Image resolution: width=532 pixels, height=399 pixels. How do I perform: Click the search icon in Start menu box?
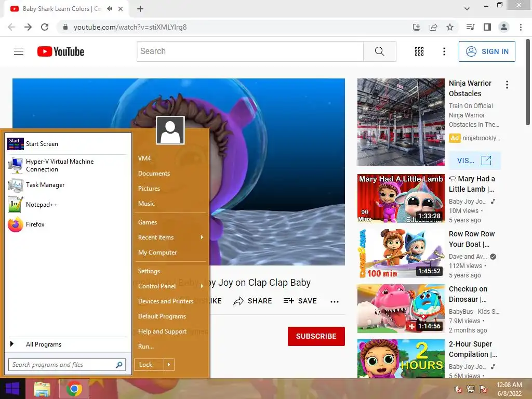coord(119,365)
